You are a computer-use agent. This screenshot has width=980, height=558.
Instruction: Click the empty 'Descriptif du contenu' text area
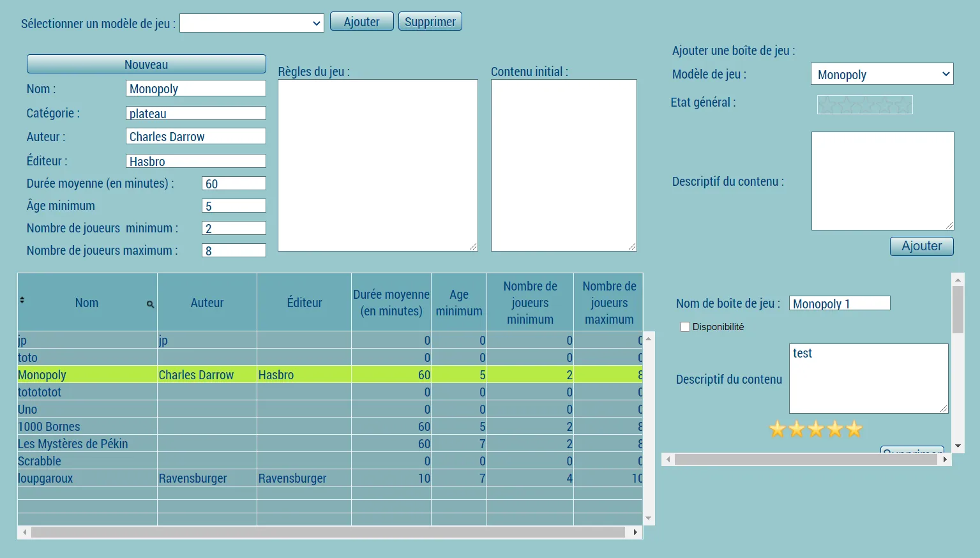tap(883, 181)
